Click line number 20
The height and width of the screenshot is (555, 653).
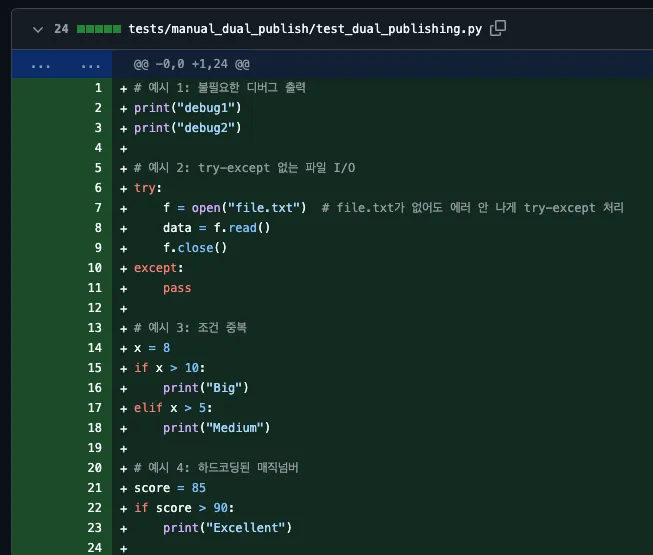pyautogui.click(x=95, y=468)
